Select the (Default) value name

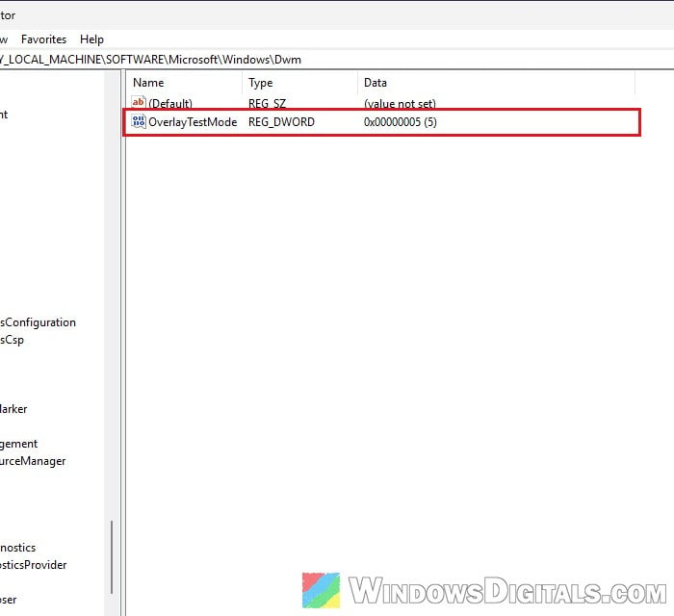170,104
